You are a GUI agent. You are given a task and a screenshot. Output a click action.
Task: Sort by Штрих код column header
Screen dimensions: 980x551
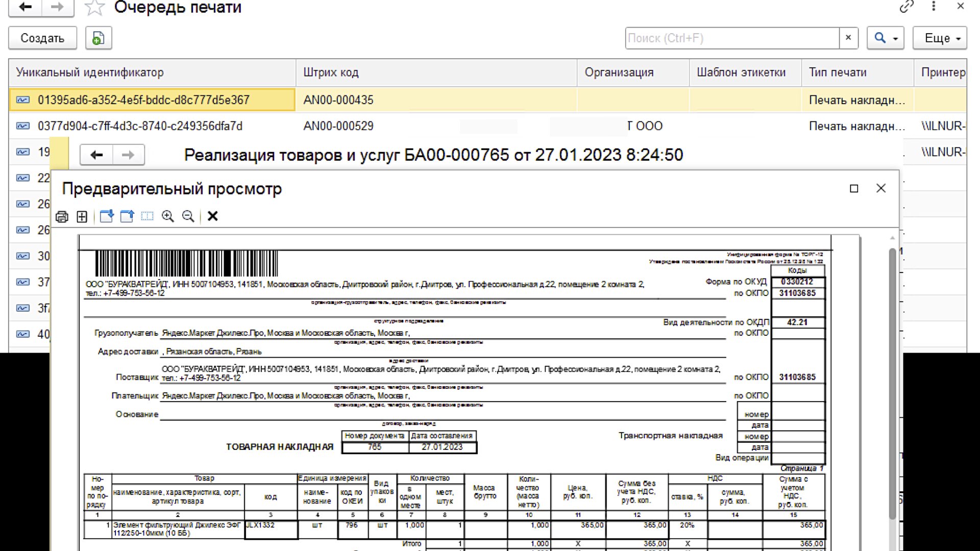pos(436,72)
